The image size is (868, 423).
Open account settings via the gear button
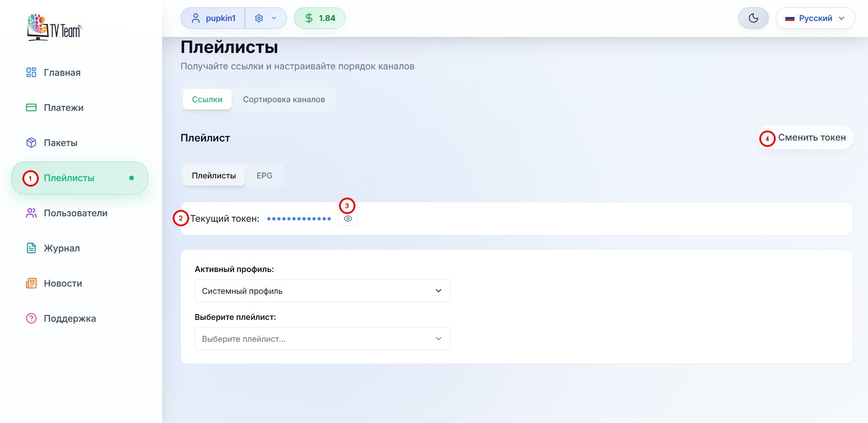click(259, 18)
